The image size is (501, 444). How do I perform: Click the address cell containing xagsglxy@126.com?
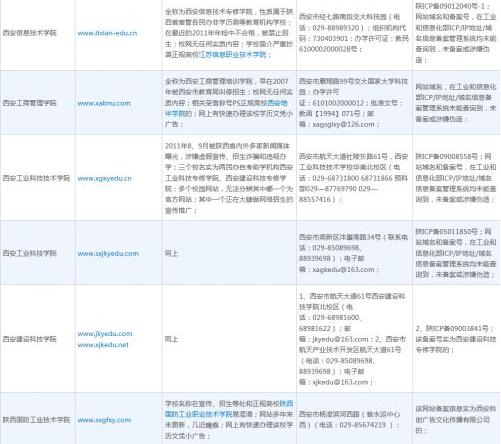[x=354, y=103]
